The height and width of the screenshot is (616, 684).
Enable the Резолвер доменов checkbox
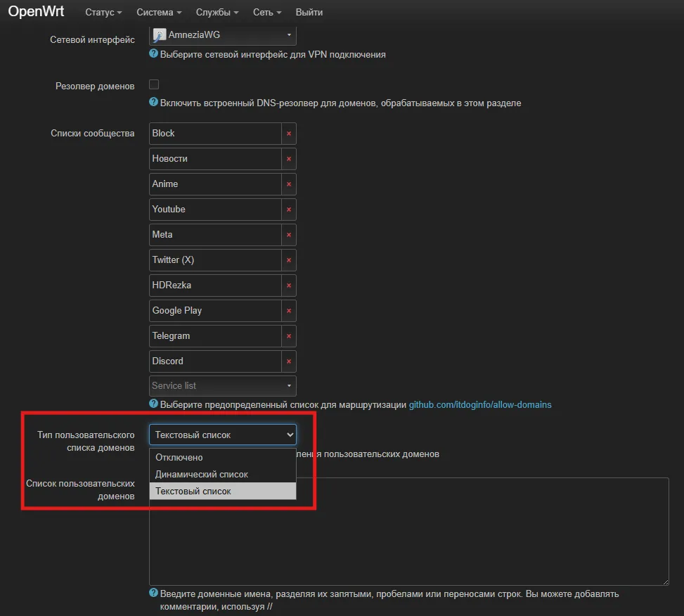[154, 84]
